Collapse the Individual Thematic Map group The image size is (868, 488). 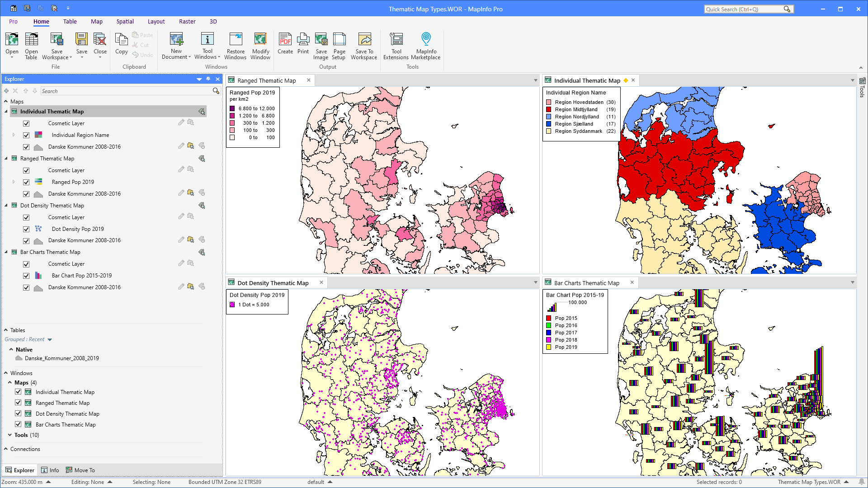[x=5, y=111]
